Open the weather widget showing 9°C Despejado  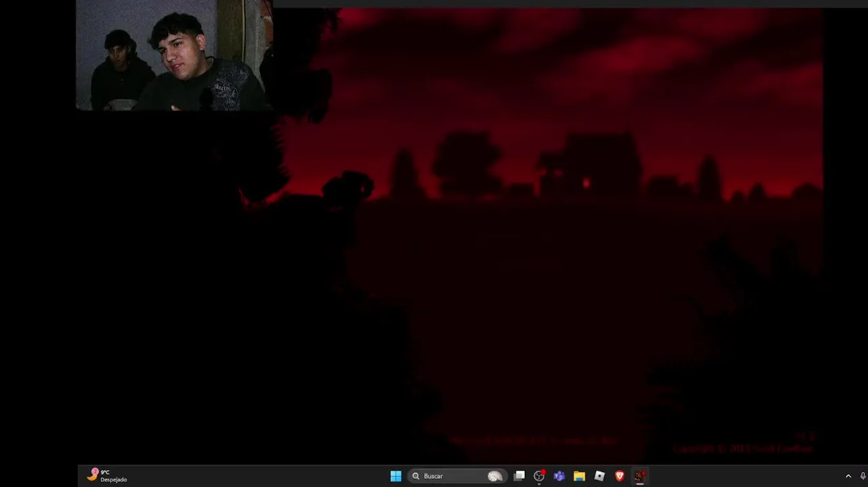[x=107, y=476]
